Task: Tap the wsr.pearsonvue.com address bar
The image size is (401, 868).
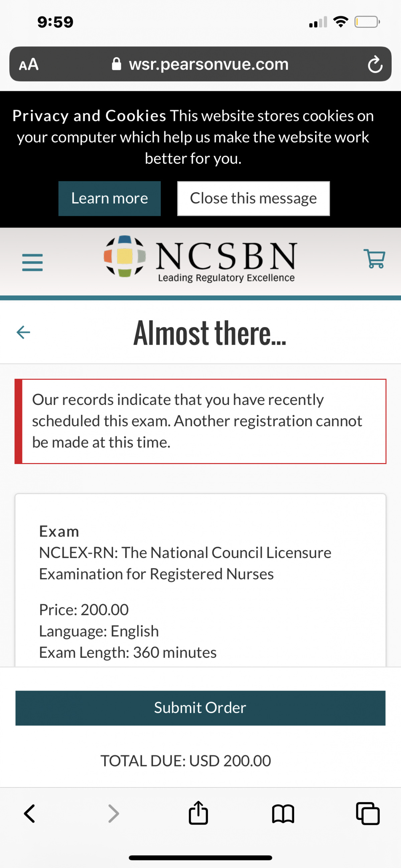Action: tap(208, 64)
